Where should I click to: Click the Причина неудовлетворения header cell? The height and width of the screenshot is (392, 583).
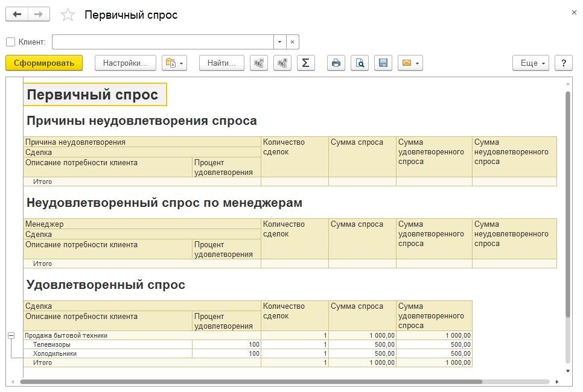coord(142,142)
